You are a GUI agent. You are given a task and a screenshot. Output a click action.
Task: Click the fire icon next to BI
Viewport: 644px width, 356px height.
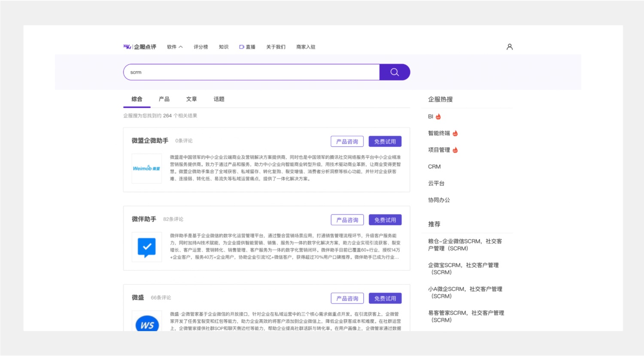(438, 116)
